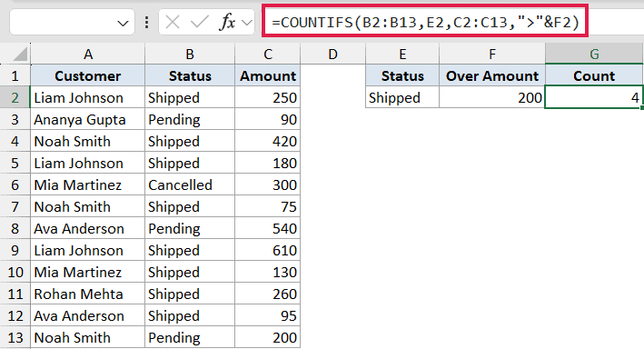Image resolution: width=644 pixels, height=349 pixels.
Task: Click the amount 300 cell
Action: point(268,184)
